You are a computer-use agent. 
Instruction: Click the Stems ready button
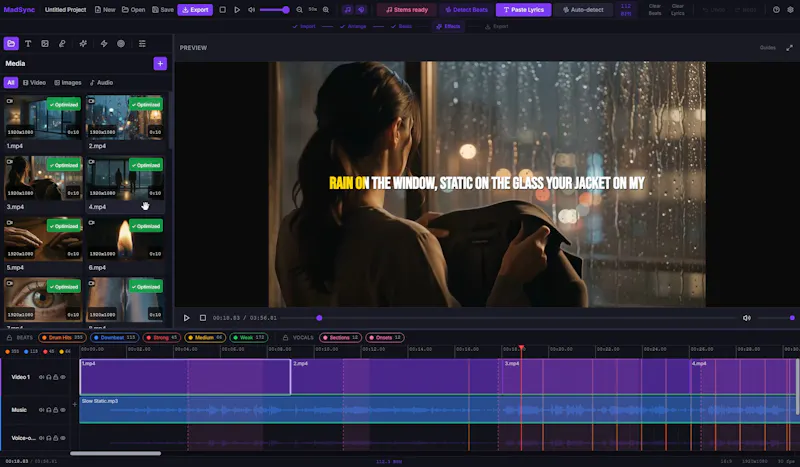click(407, 10)
